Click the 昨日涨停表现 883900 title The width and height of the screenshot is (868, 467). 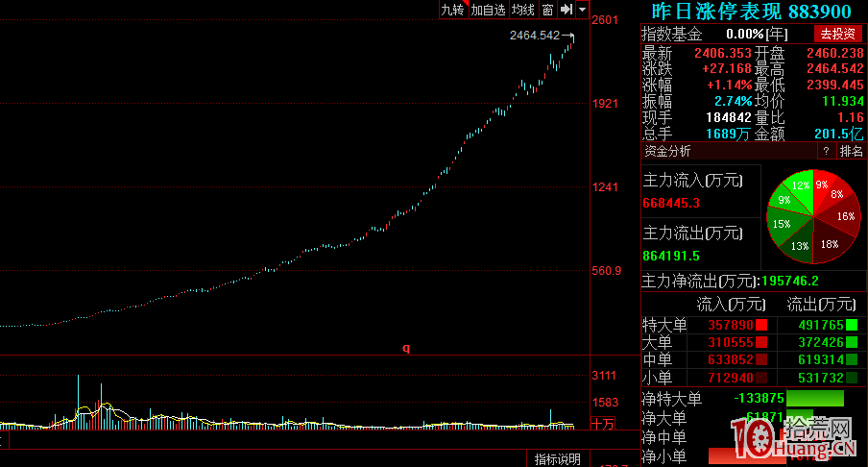(751, 12)
